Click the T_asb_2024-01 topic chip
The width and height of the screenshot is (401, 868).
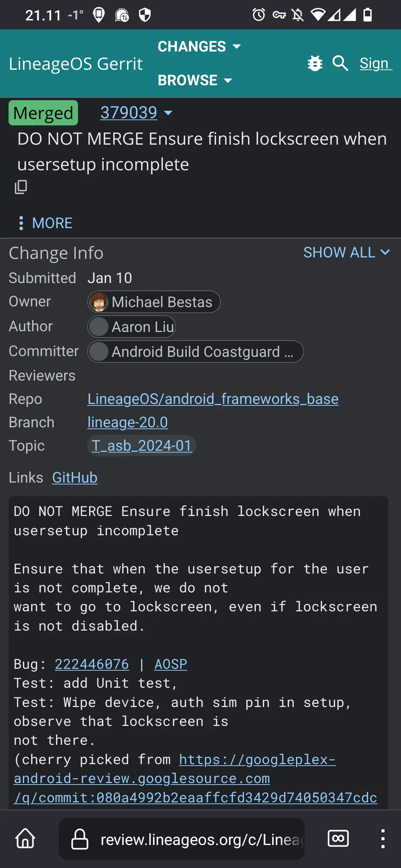tap(141, 446)
